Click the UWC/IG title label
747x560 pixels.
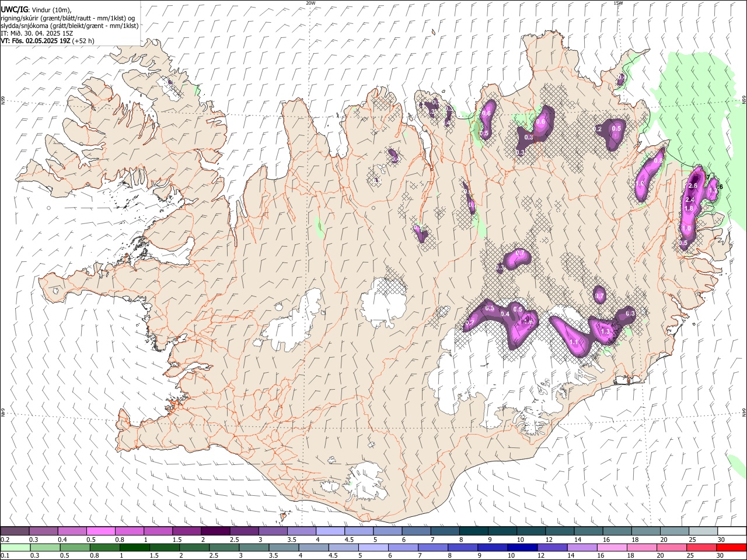tap(14, 9)
